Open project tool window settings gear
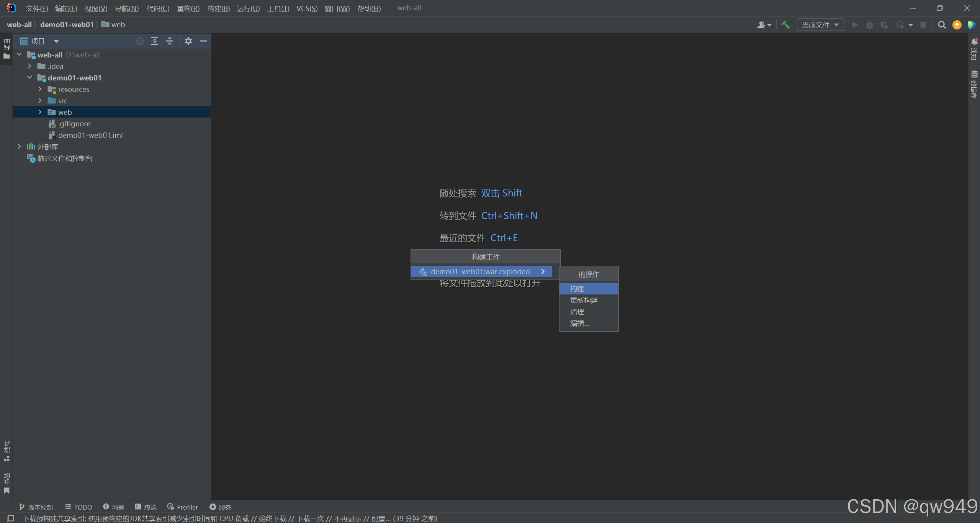Image resolution: width=980 pixels, height=523 pixels. [x=188, y=41]
